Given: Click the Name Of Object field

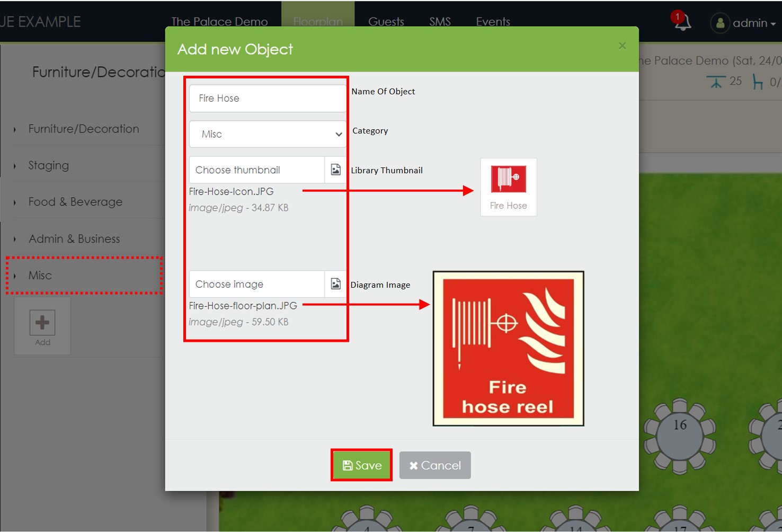Looking at the screenshot, I should (x=268, y=98).
